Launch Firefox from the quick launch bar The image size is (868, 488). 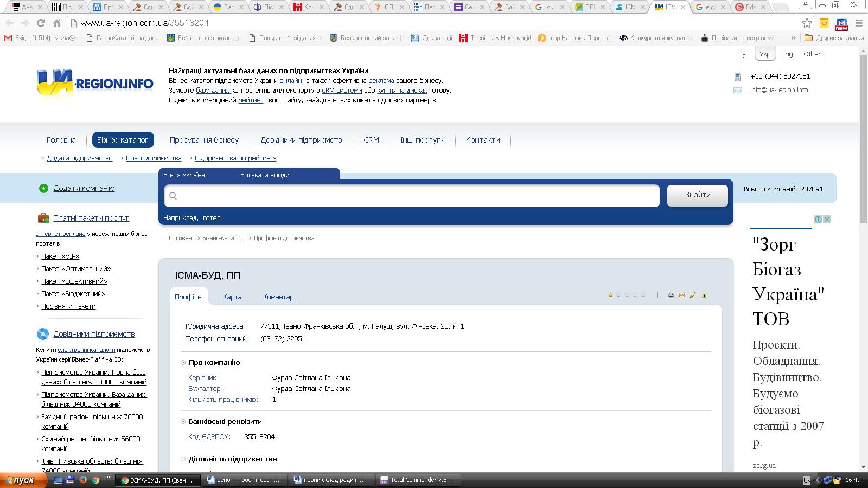83,480
